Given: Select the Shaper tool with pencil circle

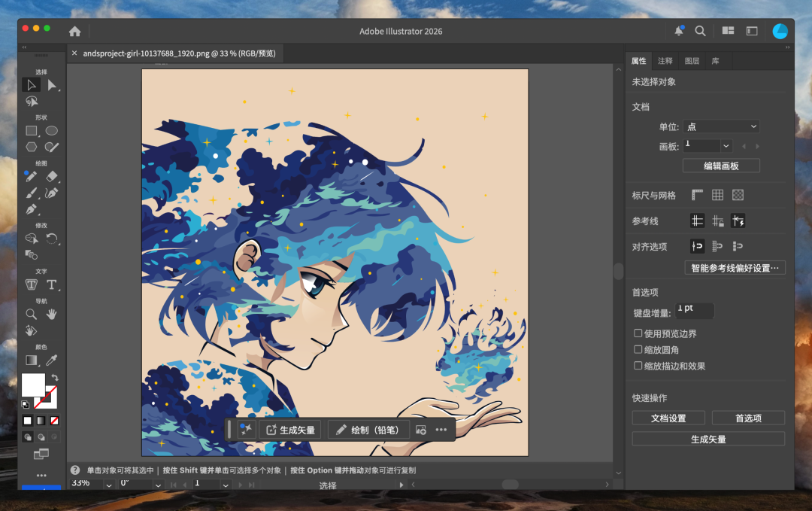Looking at the screenshot, I should pyautogui.click(x=51, y=148).
